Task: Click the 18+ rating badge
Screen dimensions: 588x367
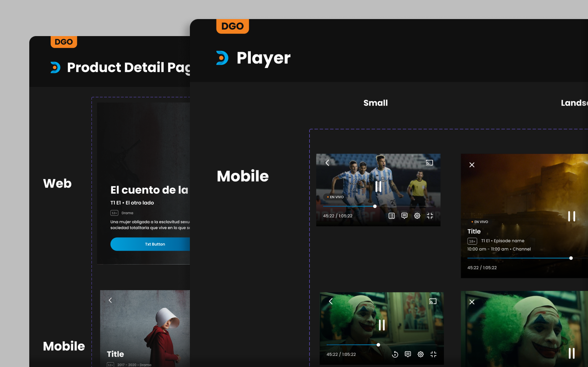Action: coord(472,241)
